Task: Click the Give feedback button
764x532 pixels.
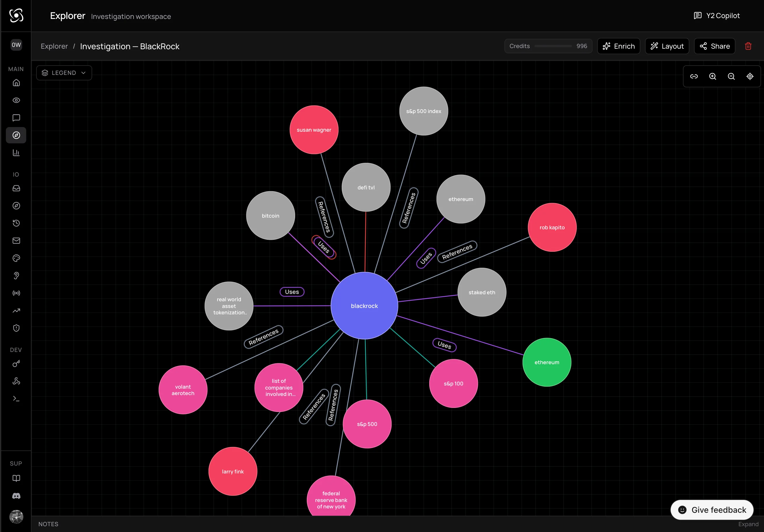Action: [712, 510]
